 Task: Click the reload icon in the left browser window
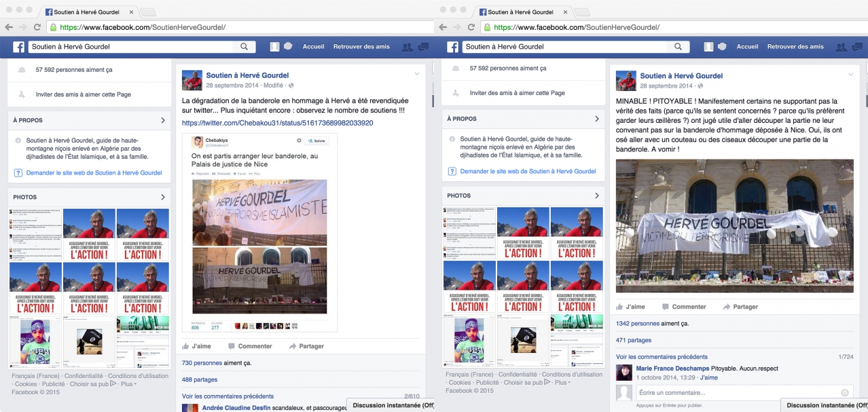[x=37, y=27]
